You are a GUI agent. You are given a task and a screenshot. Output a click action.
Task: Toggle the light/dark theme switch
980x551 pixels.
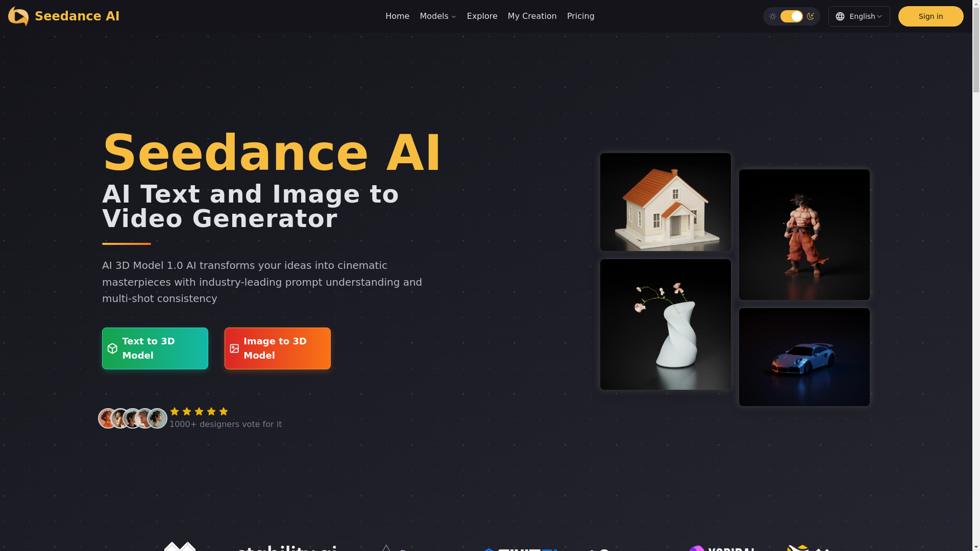click(792, 16)
